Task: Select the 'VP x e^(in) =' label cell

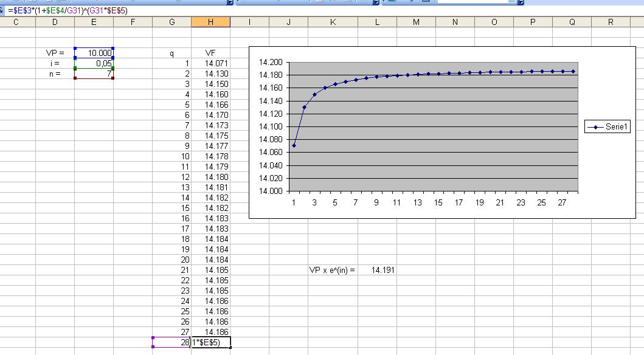Action: coord(333,270)
